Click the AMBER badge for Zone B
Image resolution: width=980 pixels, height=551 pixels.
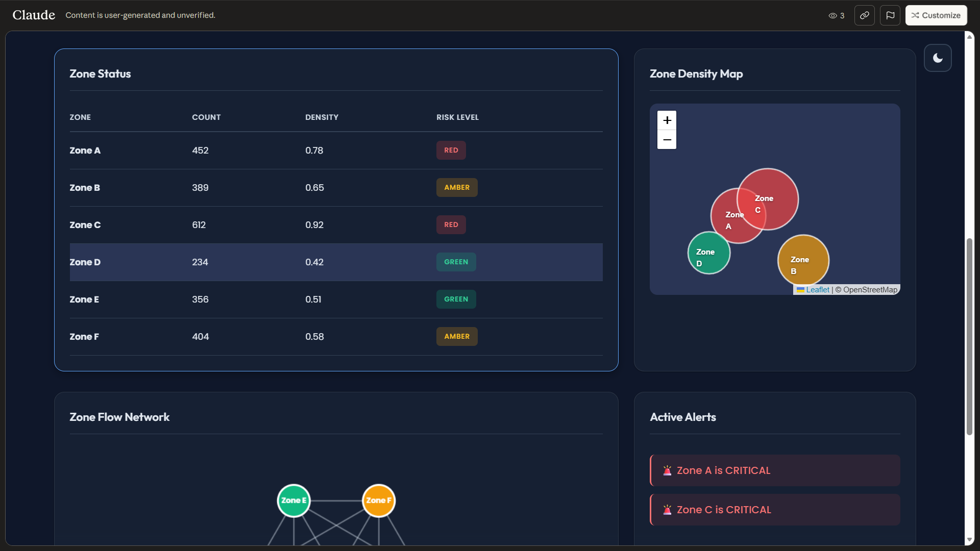point(456,188)
